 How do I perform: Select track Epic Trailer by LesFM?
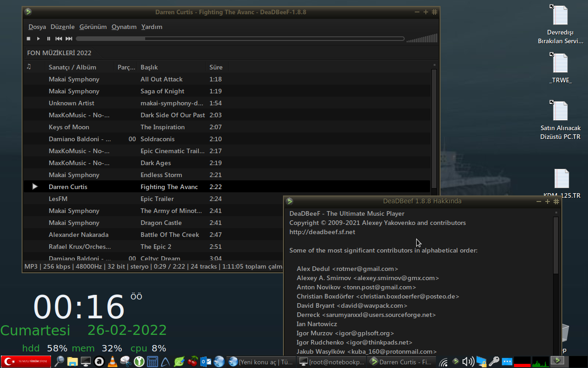click(153, 199)
